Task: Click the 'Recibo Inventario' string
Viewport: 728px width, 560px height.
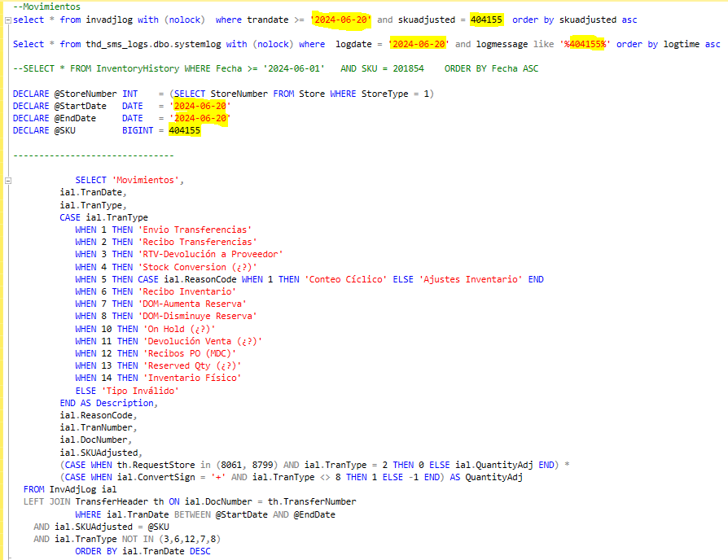Action: point(187,291)
